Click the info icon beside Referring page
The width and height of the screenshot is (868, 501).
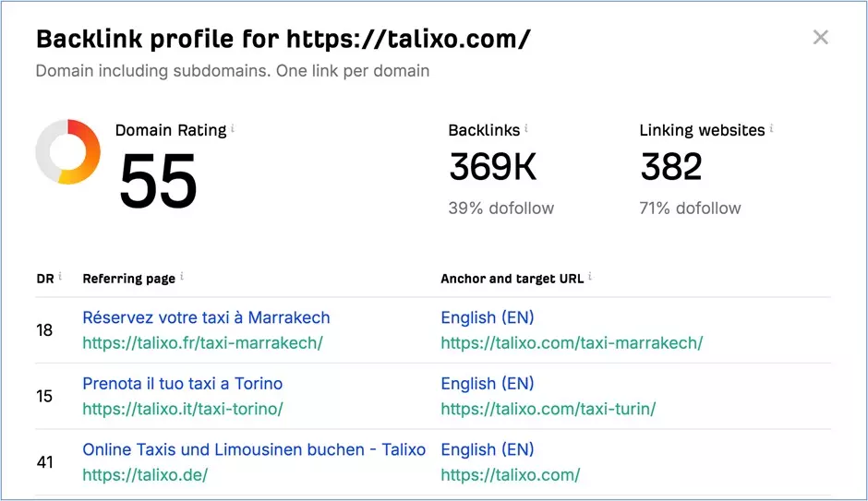pyautogui.click(x=182, y=276)
